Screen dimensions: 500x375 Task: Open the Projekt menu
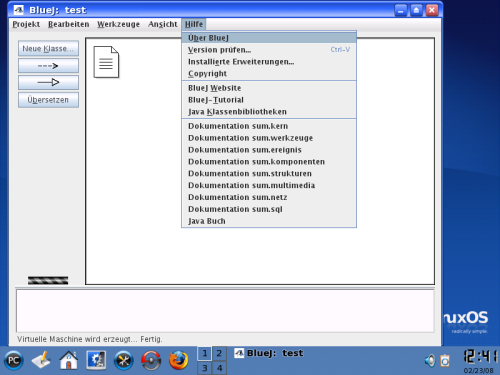26,24
